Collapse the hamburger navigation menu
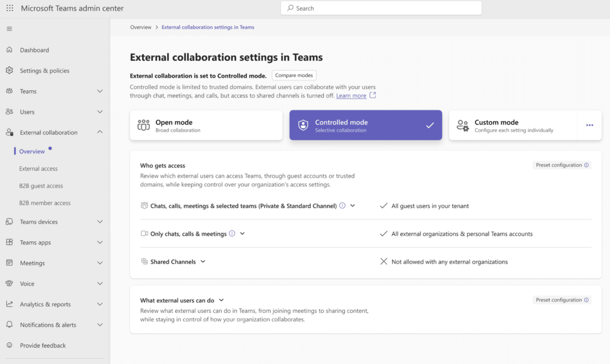610x364 pixels. pos(9,29)
